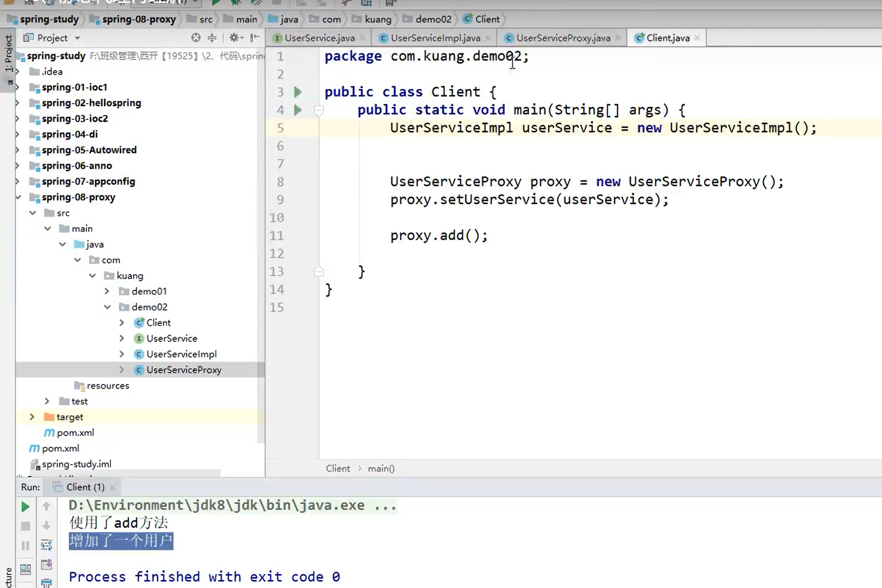
Task: Click run gutter icon beside class Client
Action: click(298, 92)
